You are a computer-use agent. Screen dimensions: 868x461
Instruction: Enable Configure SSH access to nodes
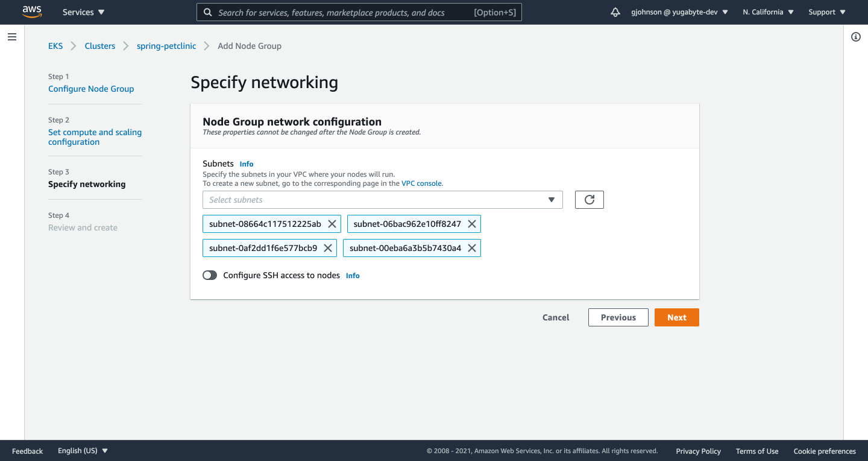point(210,275)
